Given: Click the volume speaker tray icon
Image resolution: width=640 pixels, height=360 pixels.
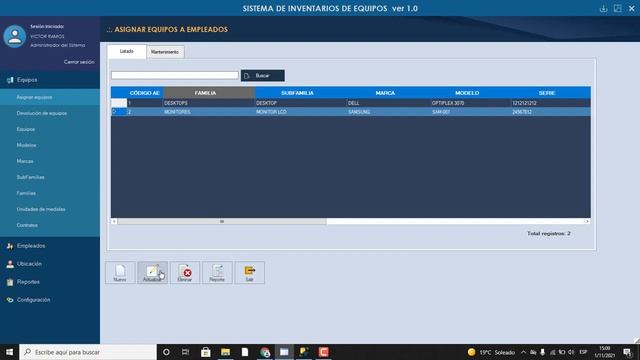Looking at the screenshot, I should 571,352.
